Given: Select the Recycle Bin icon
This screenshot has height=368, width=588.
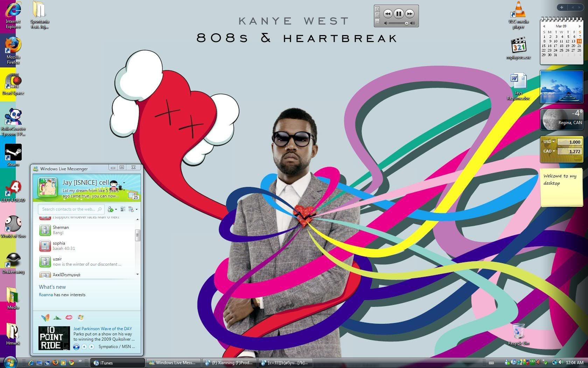Looking at the screenshot, I should (518, 334).
